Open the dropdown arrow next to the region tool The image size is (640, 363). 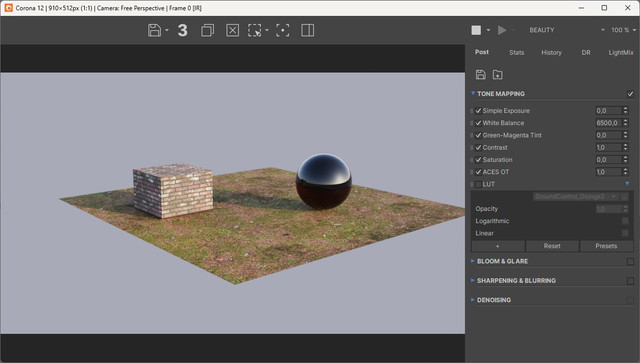click(x=267, y=30)
